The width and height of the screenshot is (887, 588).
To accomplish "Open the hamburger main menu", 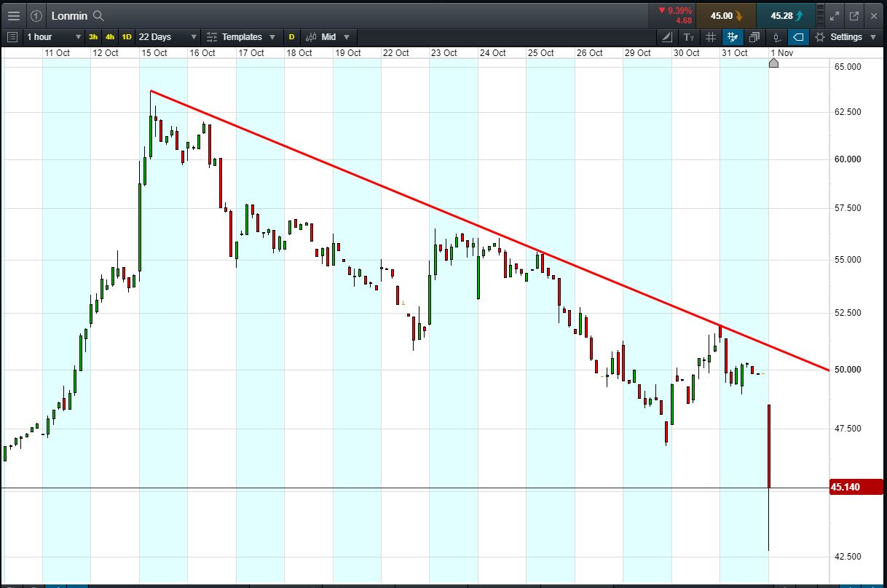I will point(13,15).
